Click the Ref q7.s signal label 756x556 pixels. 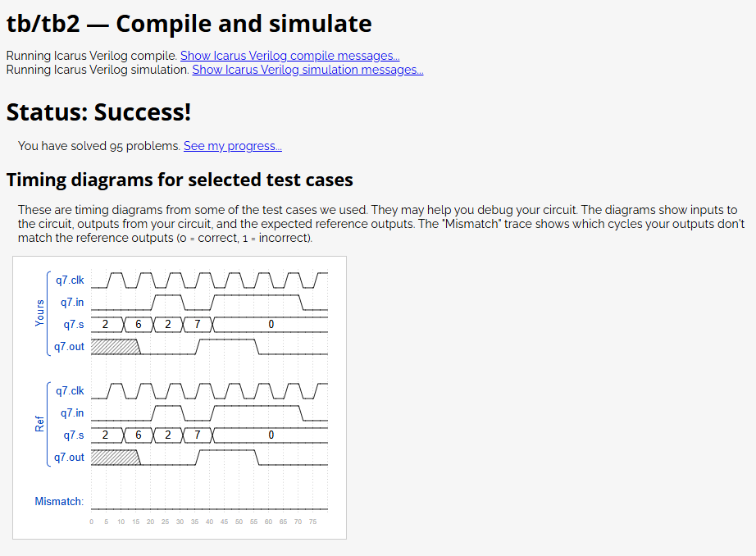pyautogui.click(x=74, y=435)
